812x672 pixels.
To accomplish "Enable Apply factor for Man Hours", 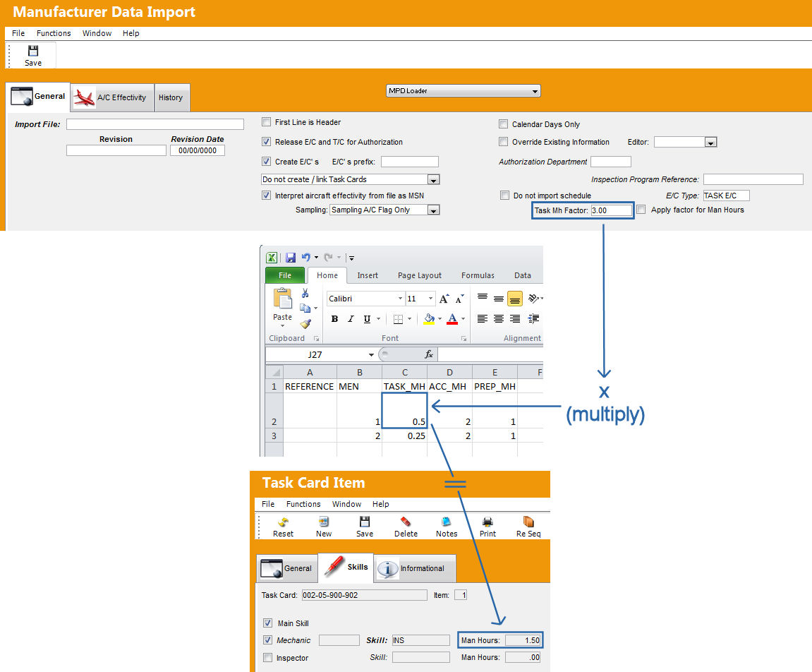I will (x=641, y=210).
